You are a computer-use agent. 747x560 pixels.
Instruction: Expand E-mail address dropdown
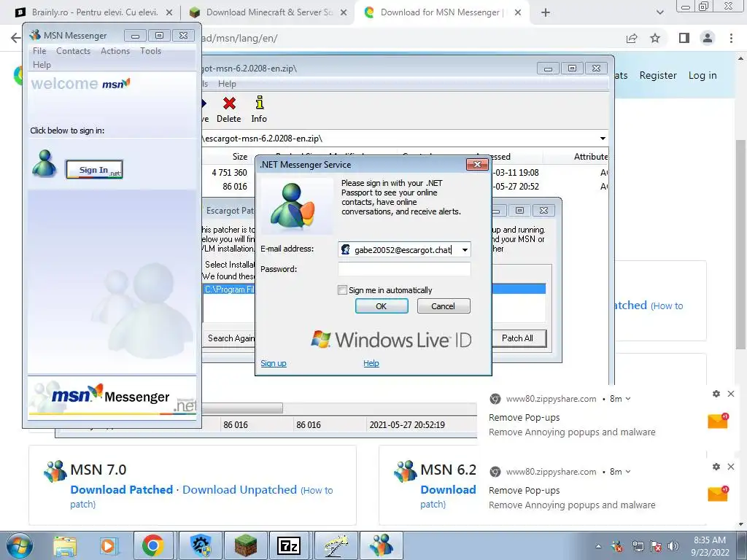tap(465, 249)
